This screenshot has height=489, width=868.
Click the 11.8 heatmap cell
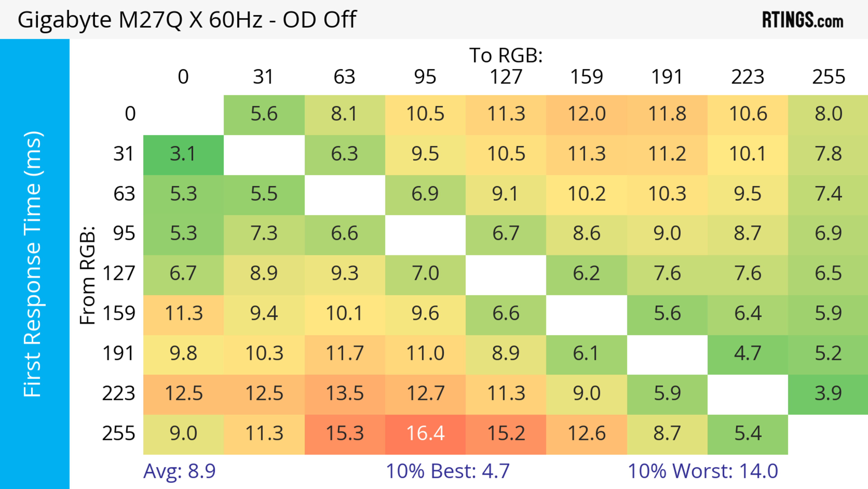click(x=667, y=114)
